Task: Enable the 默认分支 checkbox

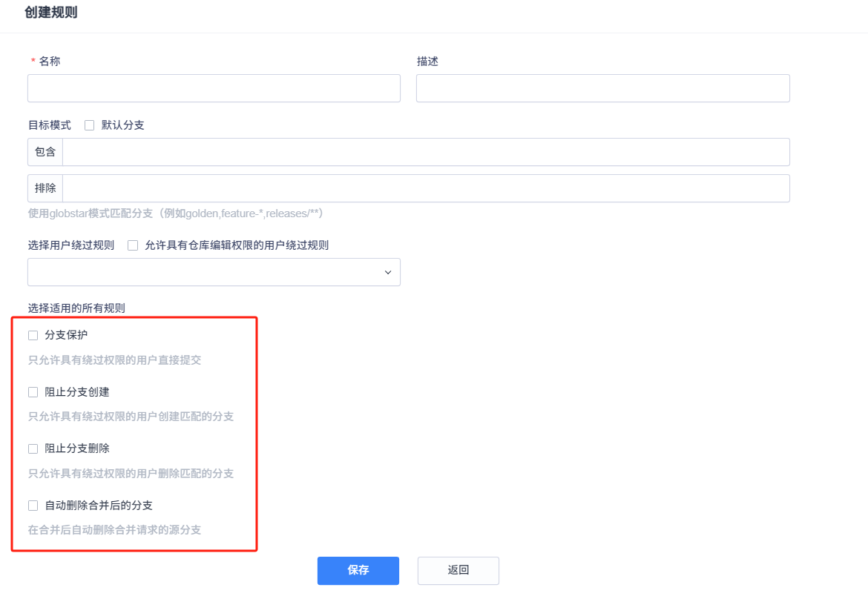Action: point(89,125)
